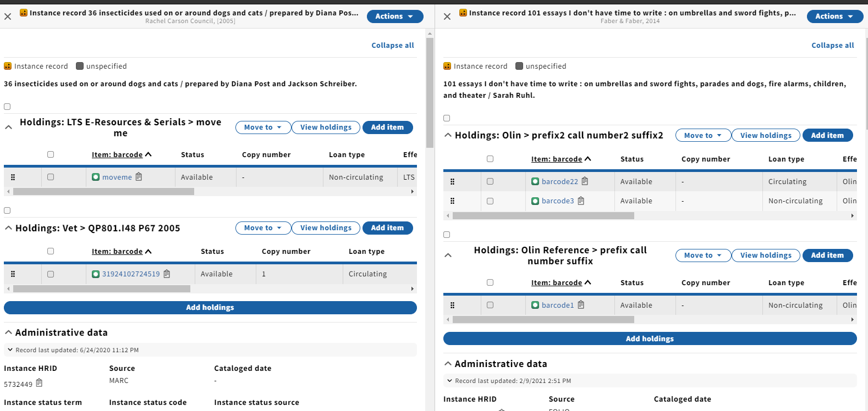Tick the checkbox for the barcode22 item
Image resolution: width=868 pixels, height=411 pixels.
[490, 181]
